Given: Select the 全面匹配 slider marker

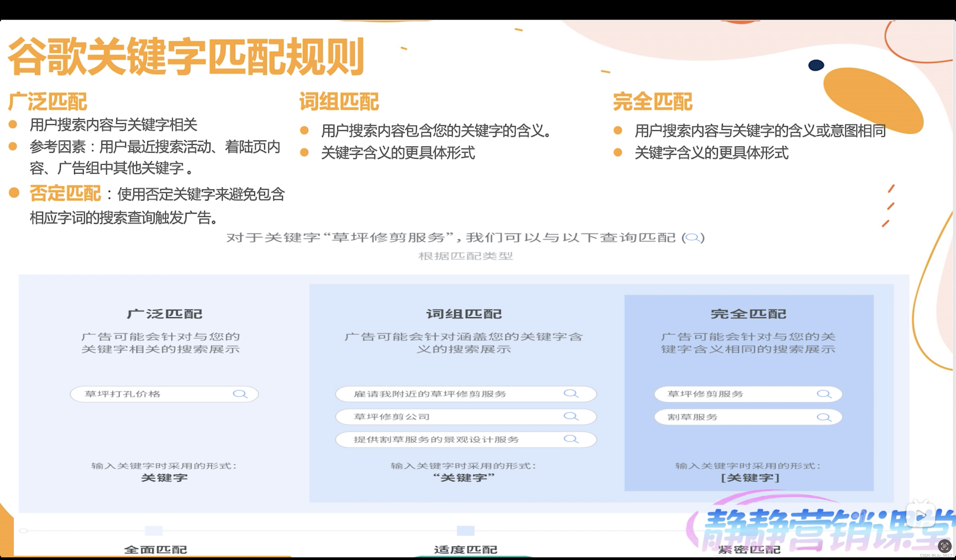Looking at the screenshot, I should (x=154, y=530).
